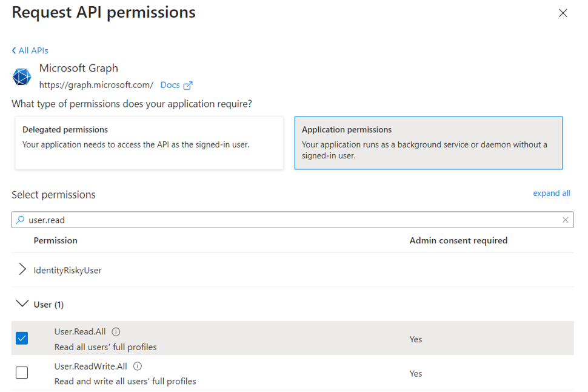The image size is (588, 392).
Task: Click the Yes value for User.Read.All
Action: pos(415,339)
